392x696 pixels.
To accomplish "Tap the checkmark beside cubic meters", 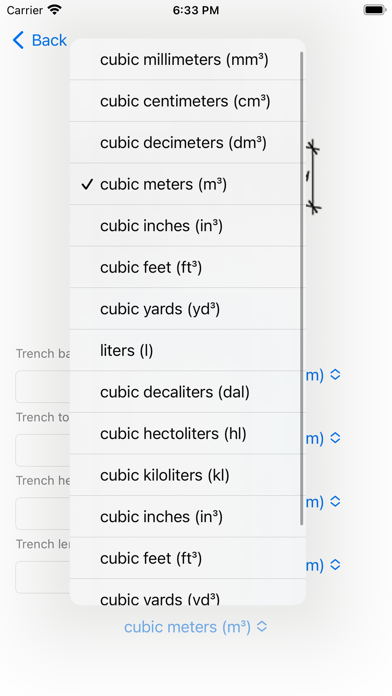I will coord(87,184).
